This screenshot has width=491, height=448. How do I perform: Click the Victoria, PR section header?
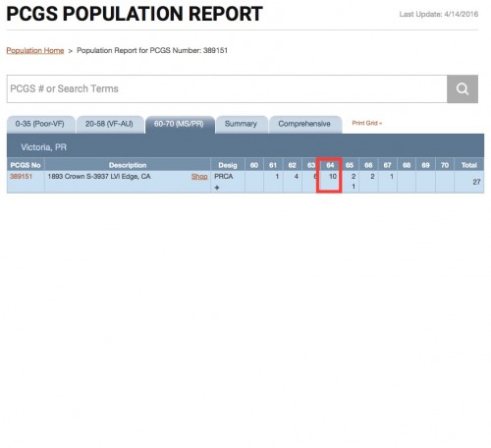(x=44, y=147)
